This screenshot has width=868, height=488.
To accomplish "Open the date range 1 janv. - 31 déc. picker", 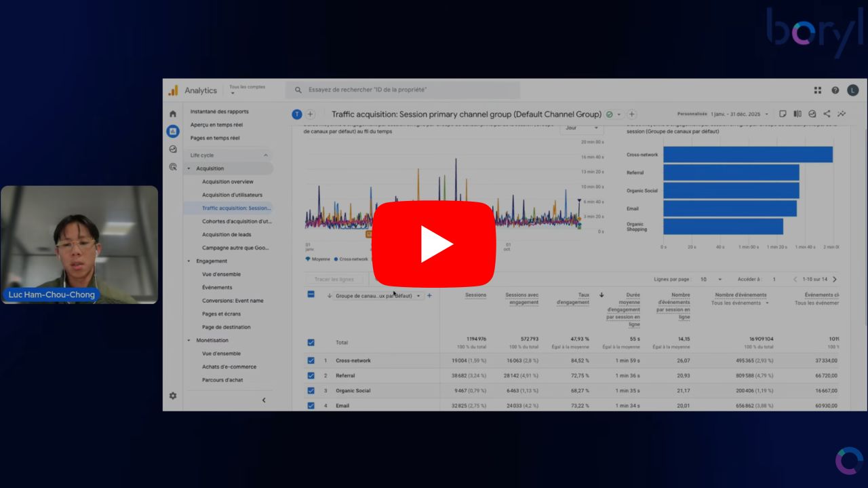I will [739, 114].
